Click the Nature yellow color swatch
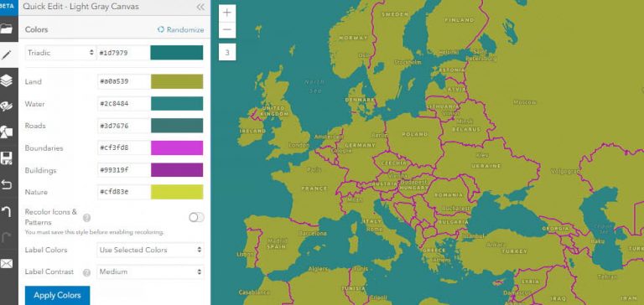The width and height of the screenshot is (644, 305). click(x=177, y=192)
